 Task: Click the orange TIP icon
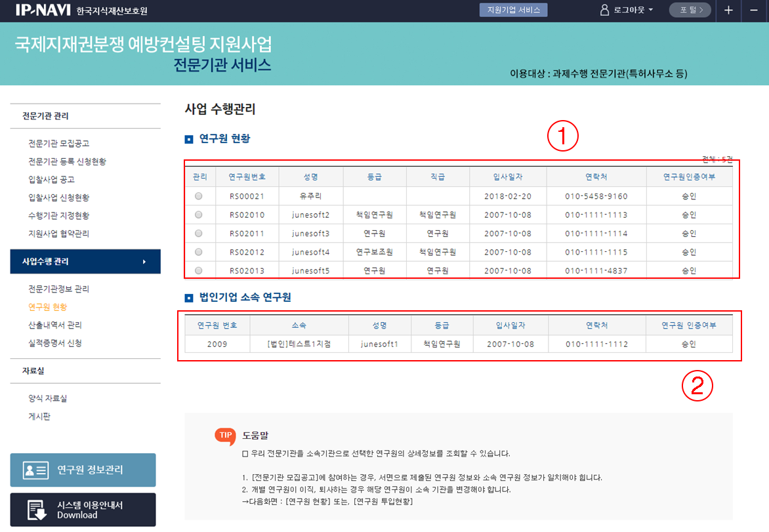click(x=225, y=435)
